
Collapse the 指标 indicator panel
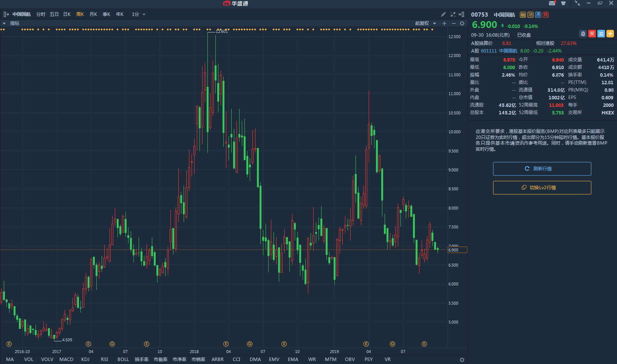(x=4, y=23)
